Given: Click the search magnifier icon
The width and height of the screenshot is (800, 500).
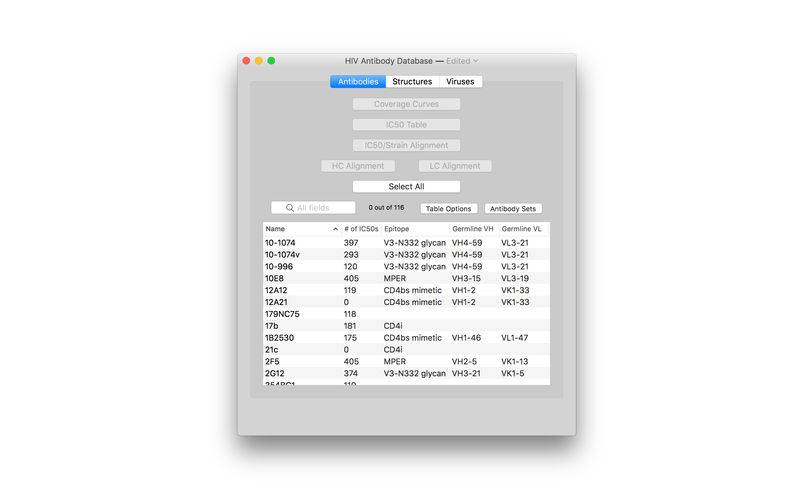Looking at the screenshot, I should point(290,208).
